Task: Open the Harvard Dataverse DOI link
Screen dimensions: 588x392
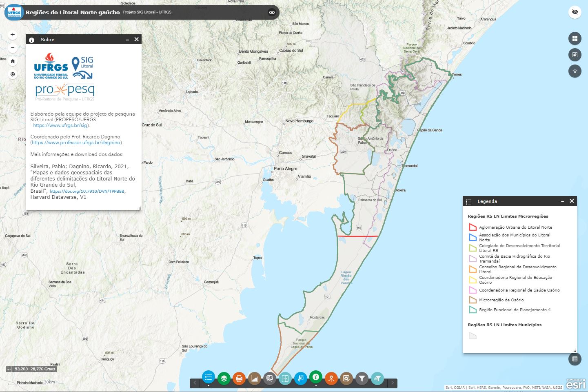Action: [87, 191]
